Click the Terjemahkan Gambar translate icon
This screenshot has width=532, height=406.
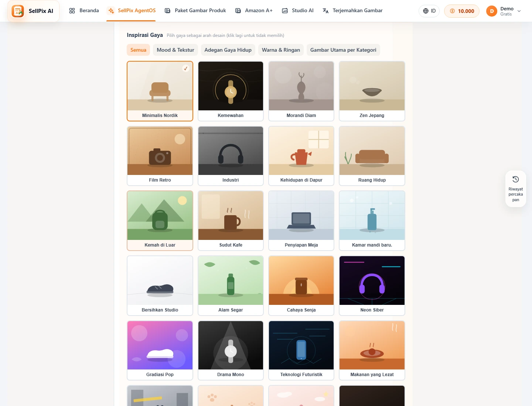coord(325,11)
